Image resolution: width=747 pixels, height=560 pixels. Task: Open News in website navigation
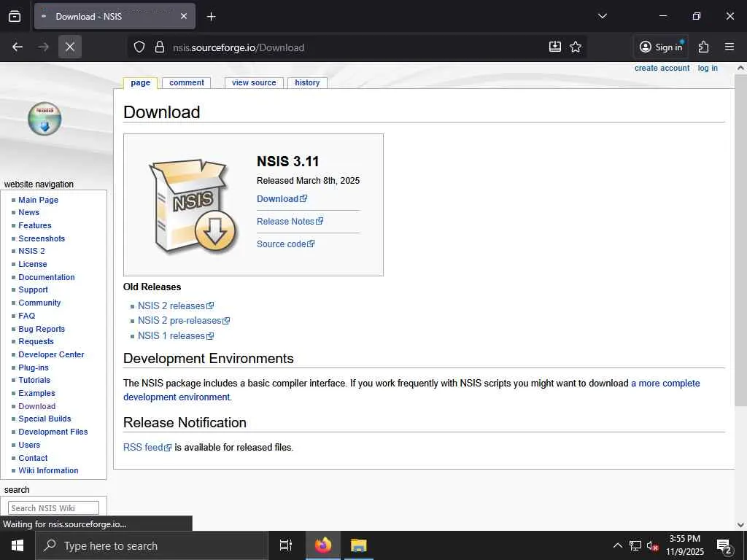coord(28,212)
